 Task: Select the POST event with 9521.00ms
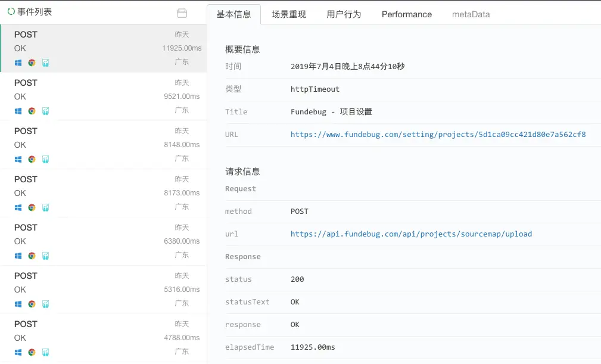104,97
